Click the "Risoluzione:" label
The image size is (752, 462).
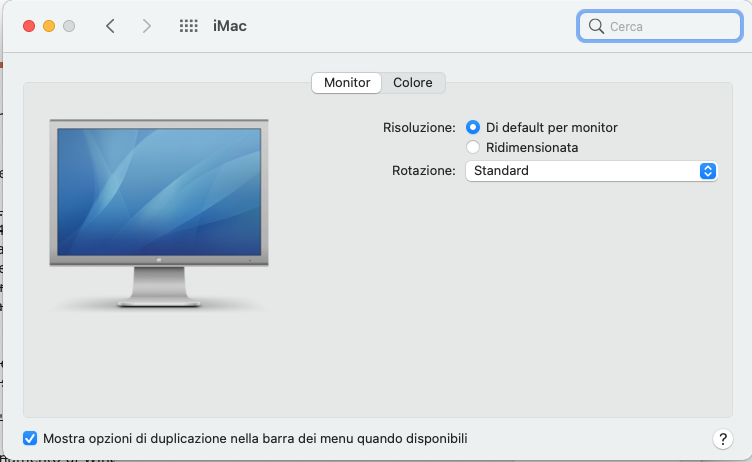click(x=419, y=128)
